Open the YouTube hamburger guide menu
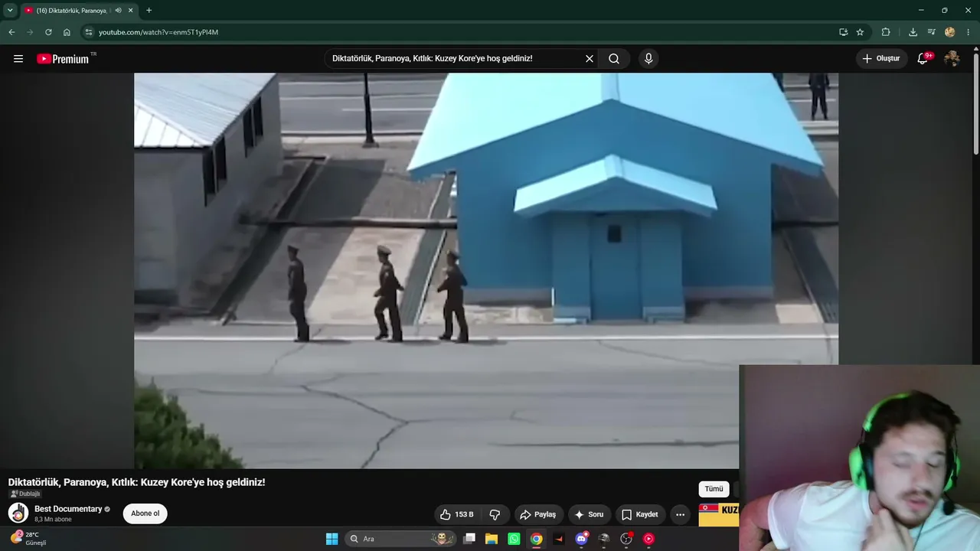Viewport: 980px width, 551px height. click(18, 59)
